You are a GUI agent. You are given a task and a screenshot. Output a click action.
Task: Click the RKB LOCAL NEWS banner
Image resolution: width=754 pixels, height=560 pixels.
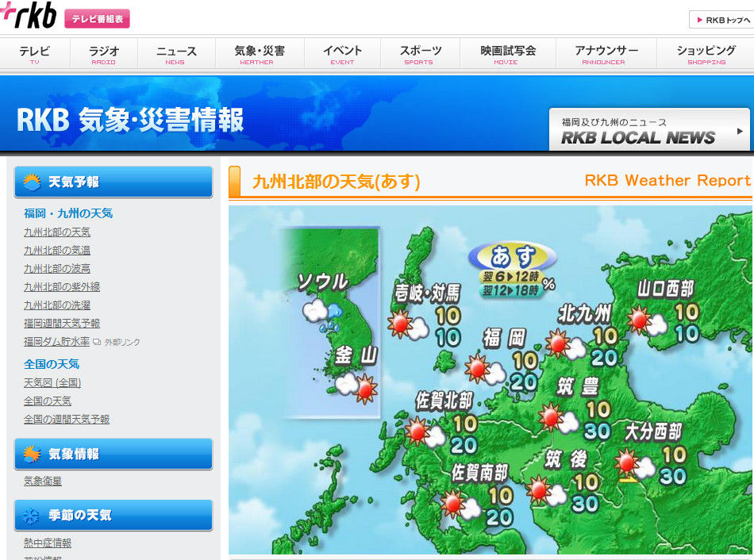coord(649,129)
